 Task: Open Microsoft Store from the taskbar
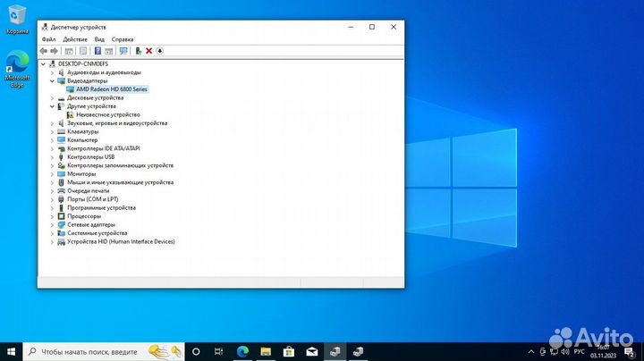289,351
